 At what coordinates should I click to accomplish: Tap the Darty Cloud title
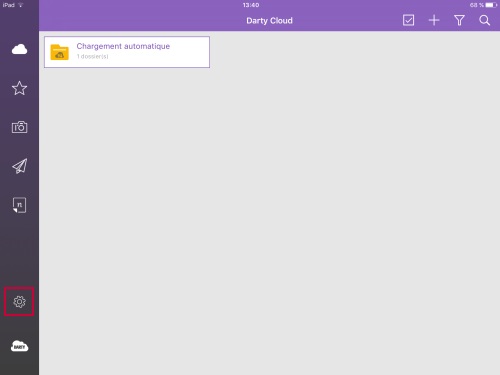point(269,21)
